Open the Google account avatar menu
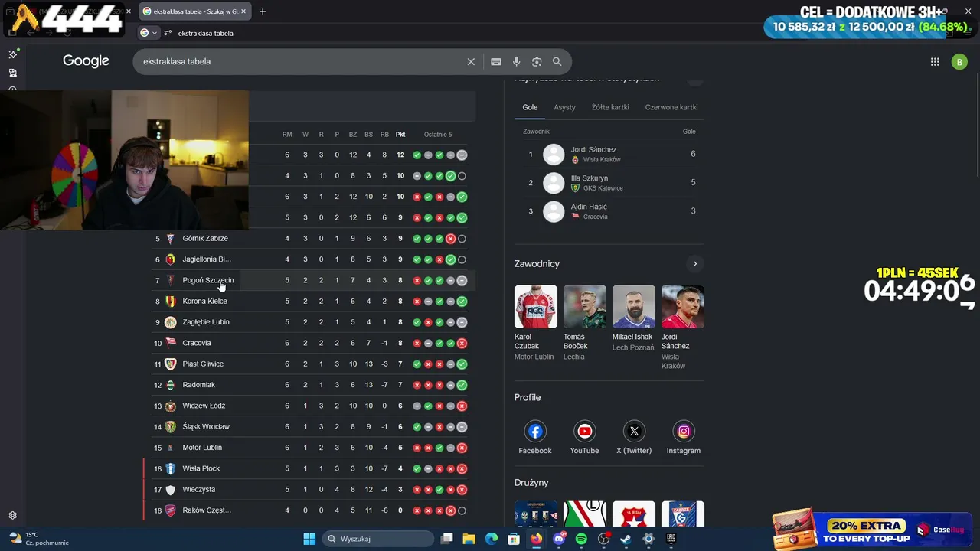Viewport: 980px width, 551px height. coord(959,62)
